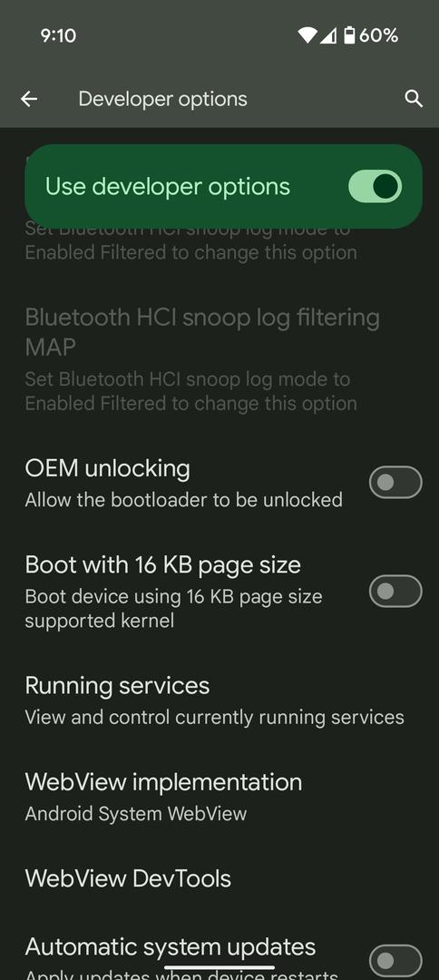Tap the Developer options title

click(163, 99)
